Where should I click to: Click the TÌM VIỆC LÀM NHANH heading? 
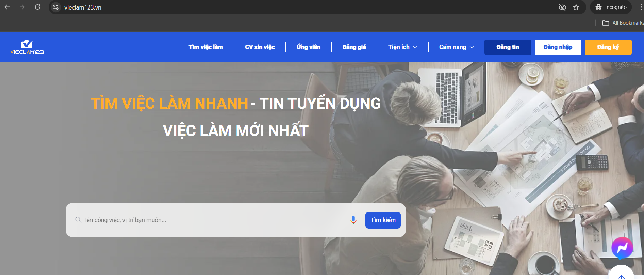(x=169, y=104)
